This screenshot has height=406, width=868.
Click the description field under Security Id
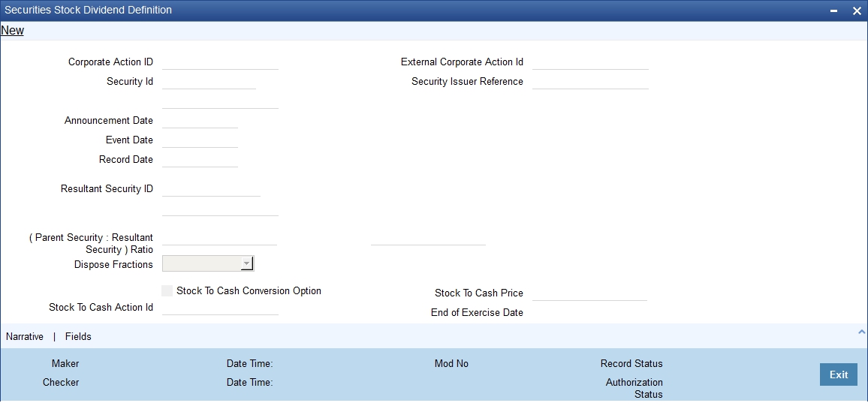tap(220, 101)
